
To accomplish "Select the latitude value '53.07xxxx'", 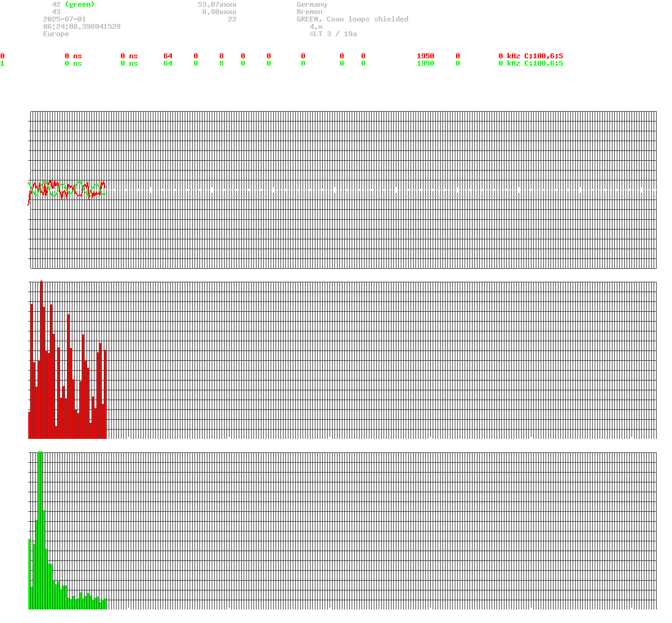I will coord(217,4).
